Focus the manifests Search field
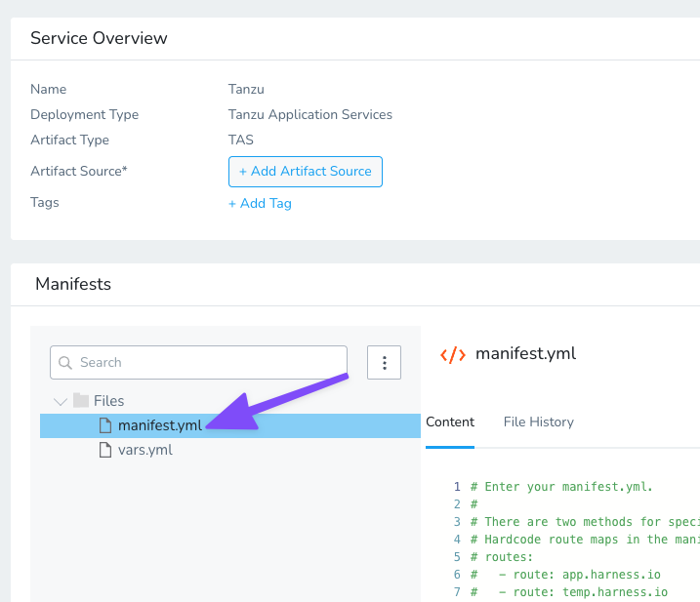This screenshot has width=700, height=602. (x=198, y=362)
